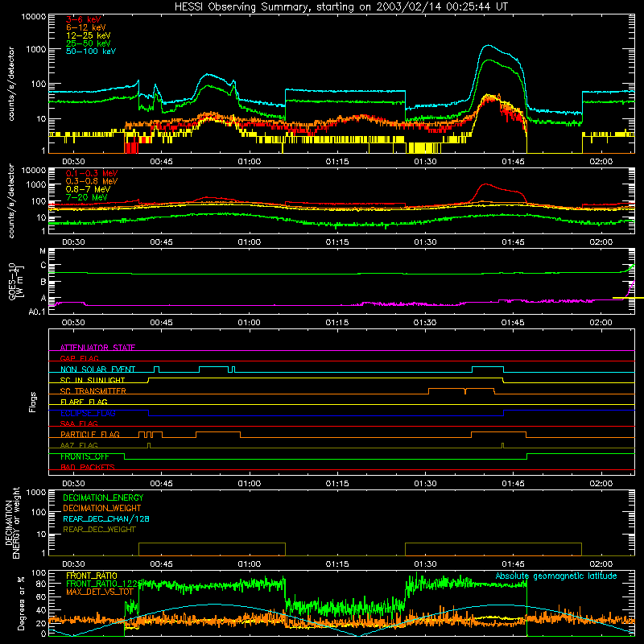Image resolution: width=644 pixels, height=644 pixels.
Task: Select the "50-100 keV" legend label
Action: pyautogui.click(x=90, y=52)
